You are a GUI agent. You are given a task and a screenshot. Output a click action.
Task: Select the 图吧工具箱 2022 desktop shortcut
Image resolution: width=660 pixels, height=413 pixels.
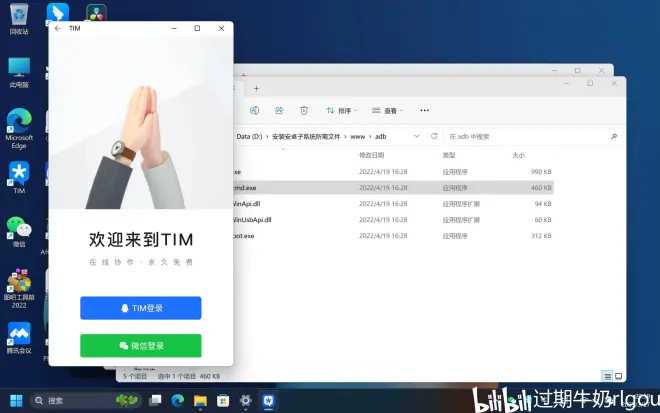[x=19, y=288]
